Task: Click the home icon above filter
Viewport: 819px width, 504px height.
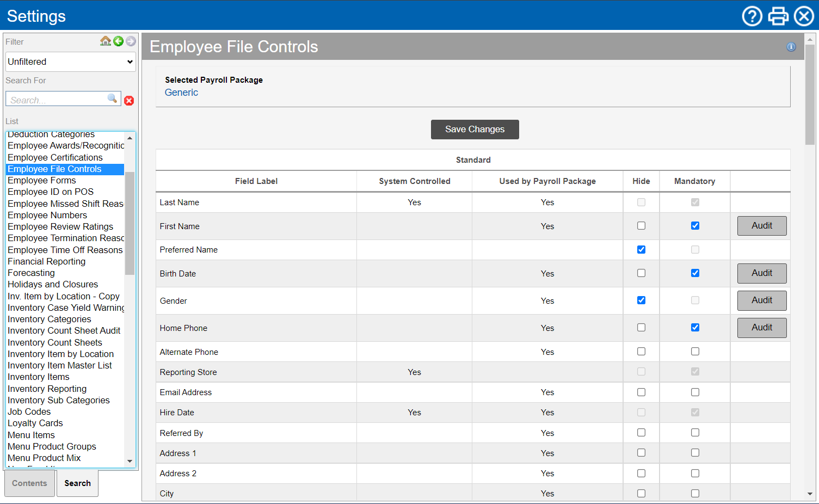Action: tap(106, 41)
